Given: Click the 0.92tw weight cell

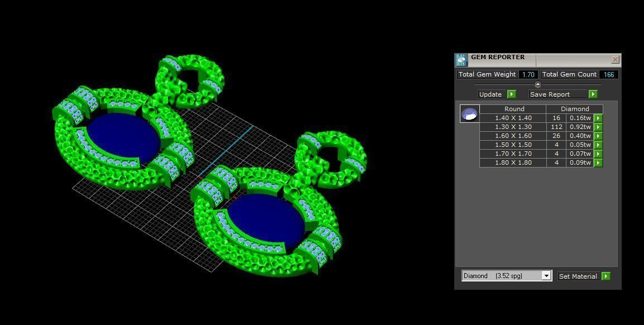Looking at the screenshot, I should (x=580, y=127).
